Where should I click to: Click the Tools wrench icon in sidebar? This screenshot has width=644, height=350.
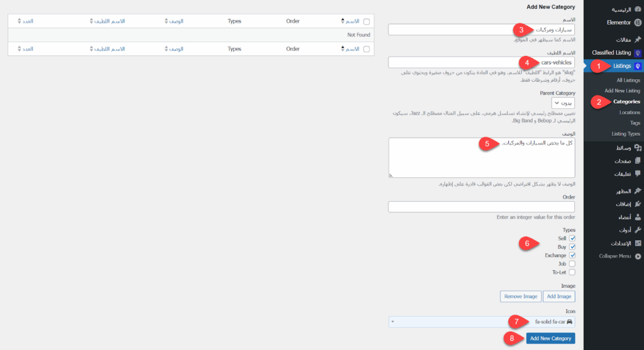(x=638, y=230)
